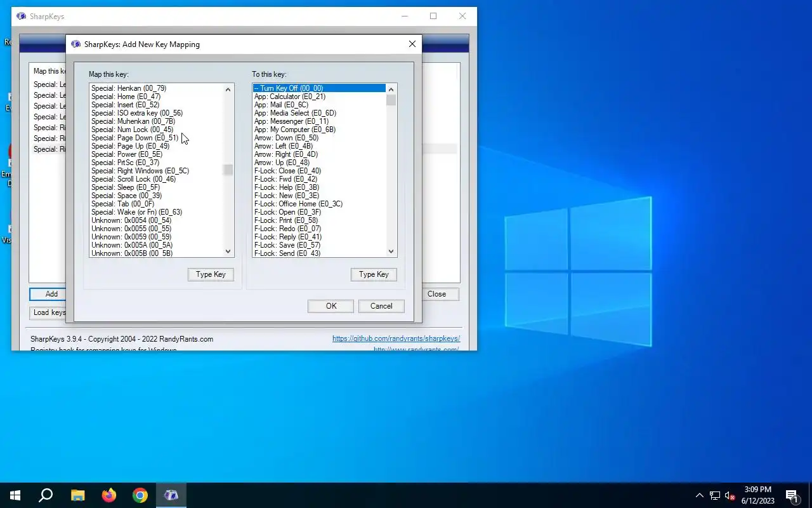Click down arrow of To this key scrollbar

(x=391, y=251)
